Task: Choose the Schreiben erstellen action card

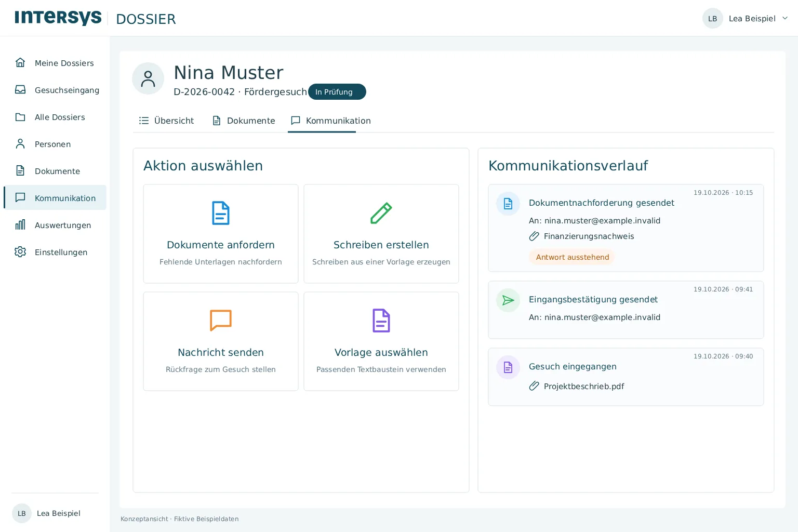Action: click(x=381, y=234)
